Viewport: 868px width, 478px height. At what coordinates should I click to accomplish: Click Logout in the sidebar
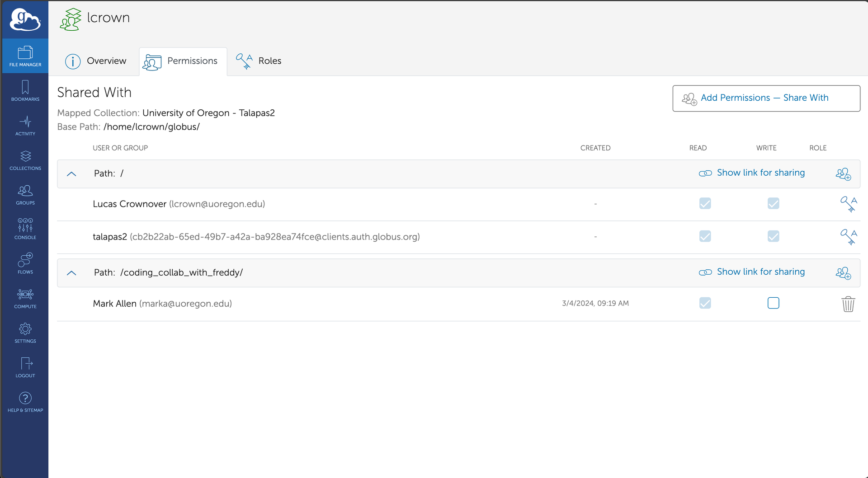25,368
